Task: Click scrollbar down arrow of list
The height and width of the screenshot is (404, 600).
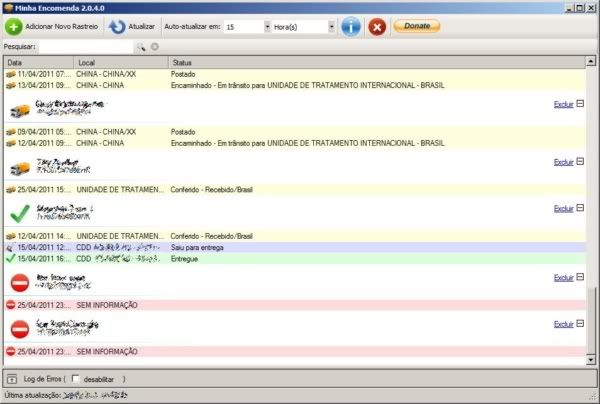Action: pyautogui.click(x=591, y=360)
